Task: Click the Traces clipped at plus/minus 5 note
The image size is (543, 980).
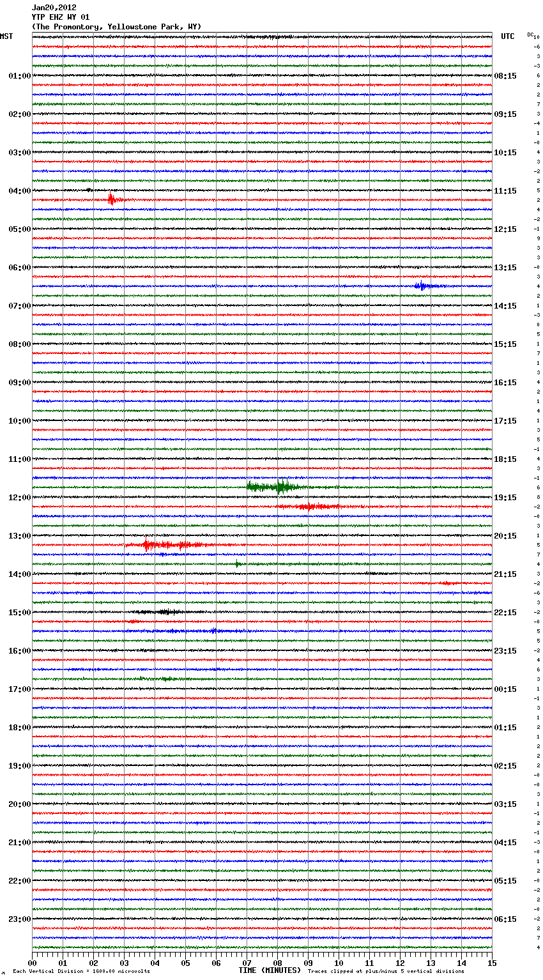Action: [386, 972]
